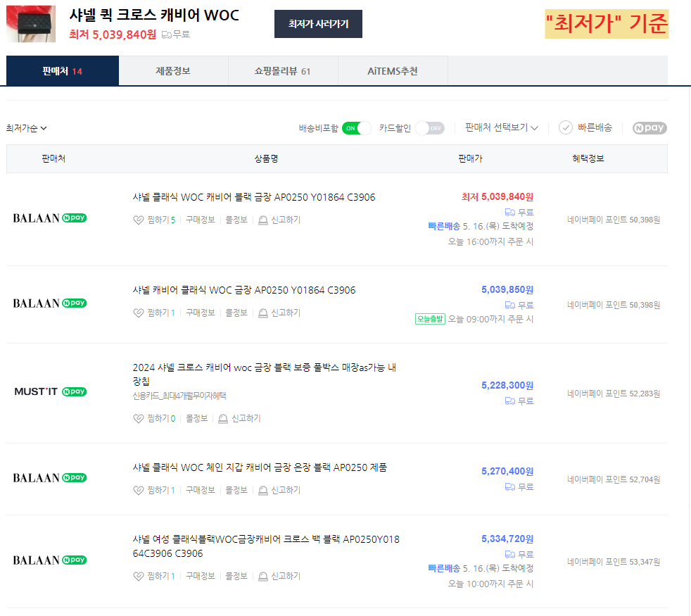The width and height of the screenshot is (691, 616).
Task: Click the Npay filter icon in toolbar
Action: pos(649,128)
